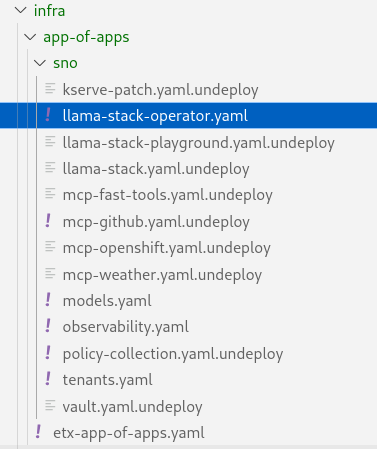Click the mcp-fast-tools.yaml.undeploy file icon
The width and height of the screenshot is (377, 449).
(50, 193)
